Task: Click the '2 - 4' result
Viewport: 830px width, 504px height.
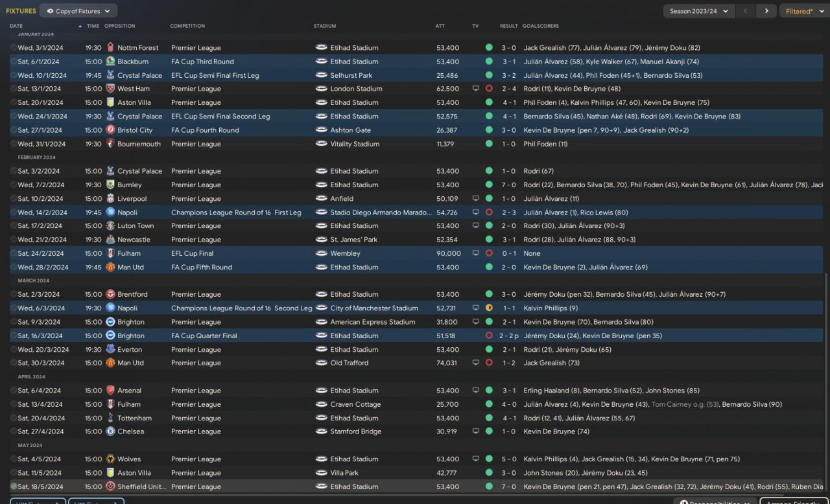Action: click(x=509, y=89)
